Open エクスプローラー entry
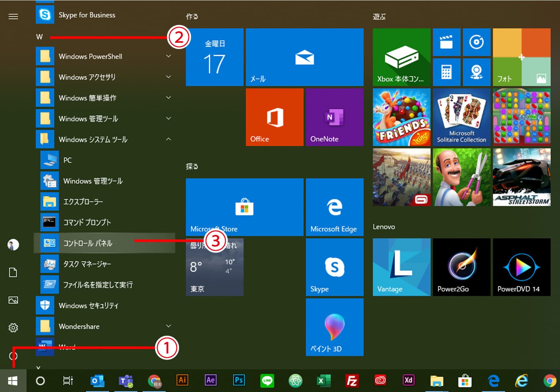Viewport: 560px width, 392px height. [x=105, y=201]
